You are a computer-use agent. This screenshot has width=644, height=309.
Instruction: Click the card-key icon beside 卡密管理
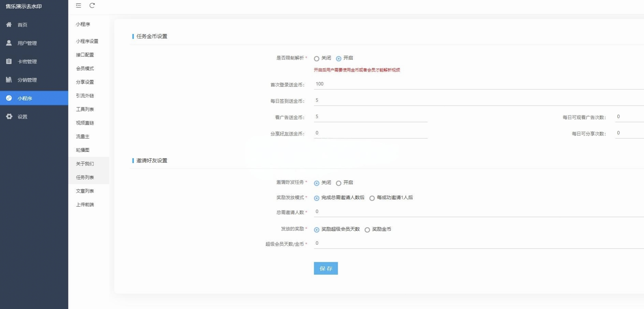coord(9,62)
